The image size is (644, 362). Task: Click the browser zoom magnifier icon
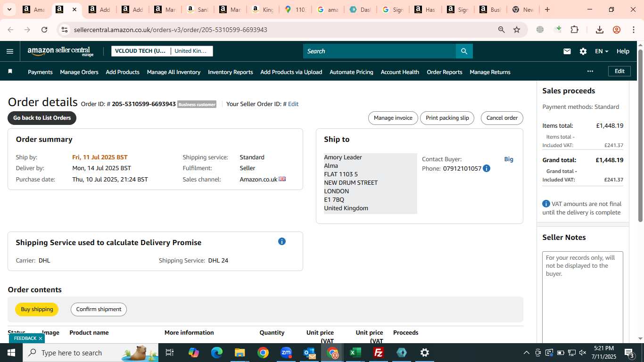pyautogui.click(x=502, y=30)
